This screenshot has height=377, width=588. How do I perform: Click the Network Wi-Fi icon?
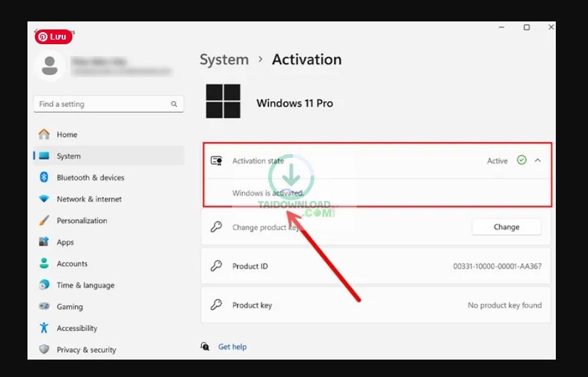click(44, 199)
